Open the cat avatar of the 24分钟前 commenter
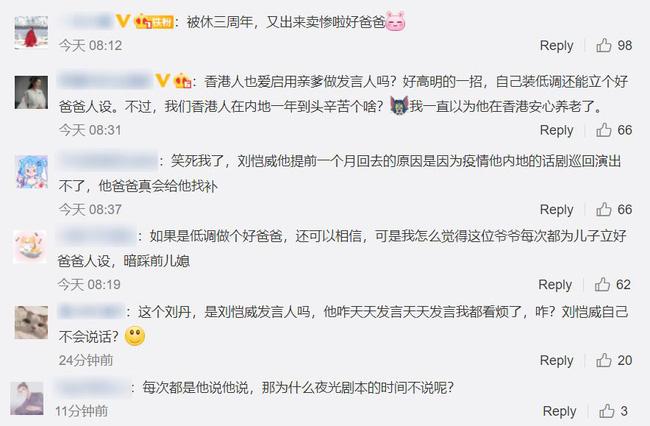Screen dimensions: 650x426 click(31, 323)
